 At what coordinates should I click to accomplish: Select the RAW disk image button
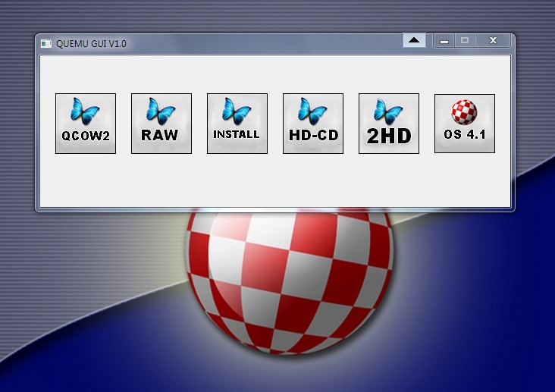tap(161, 124)
